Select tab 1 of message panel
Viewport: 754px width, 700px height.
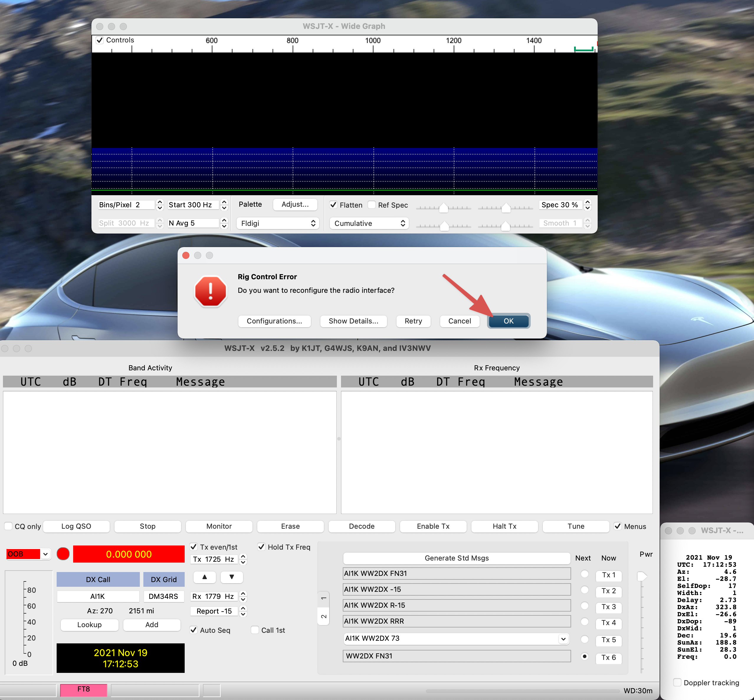click(x=324, y=599)
